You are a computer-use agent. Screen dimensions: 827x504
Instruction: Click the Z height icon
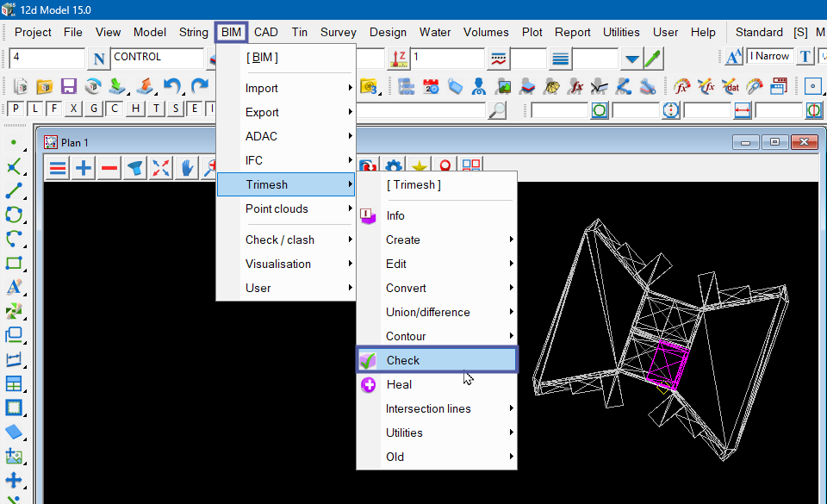tap(398, 58)
